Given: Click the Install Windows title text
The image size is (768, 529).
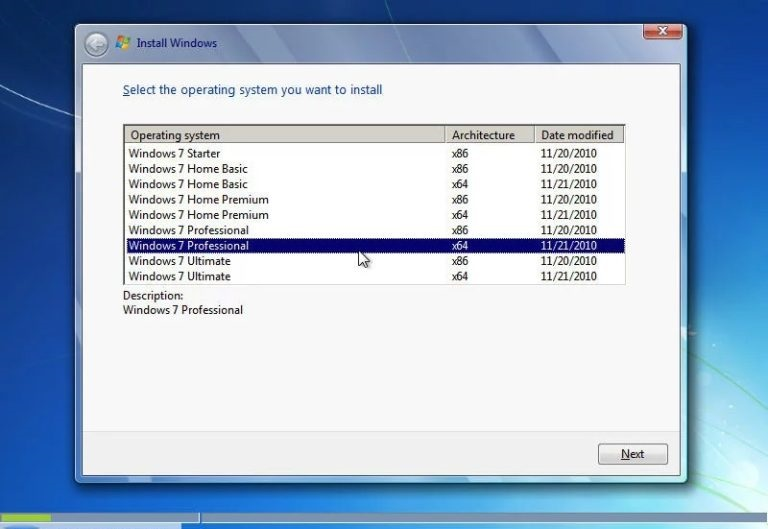Looking at the screenshot, I should (x=177, y=44).
